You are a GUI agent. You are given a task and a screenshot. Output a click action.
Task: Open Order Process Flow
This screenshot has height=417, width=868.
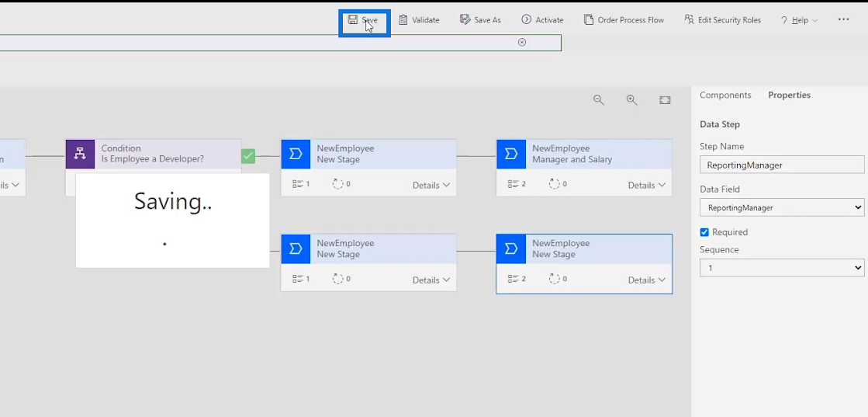coord(624,20)
